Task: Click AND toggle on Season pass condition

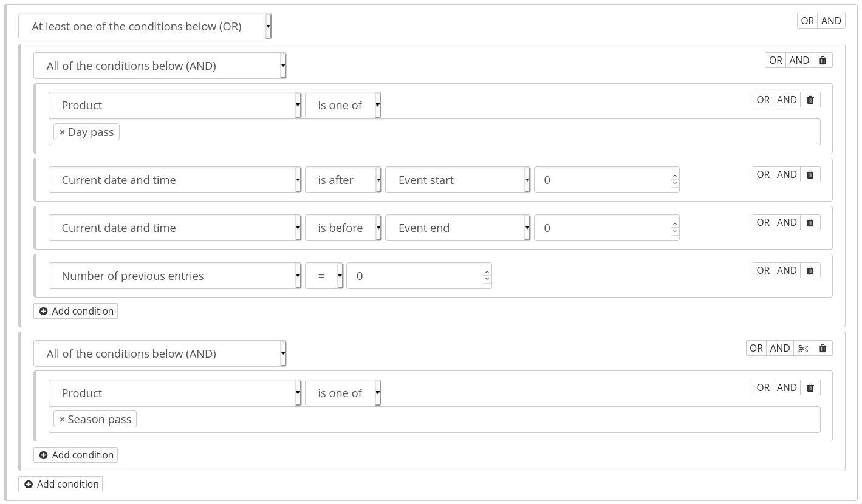Action: click(x=787, y=387)
